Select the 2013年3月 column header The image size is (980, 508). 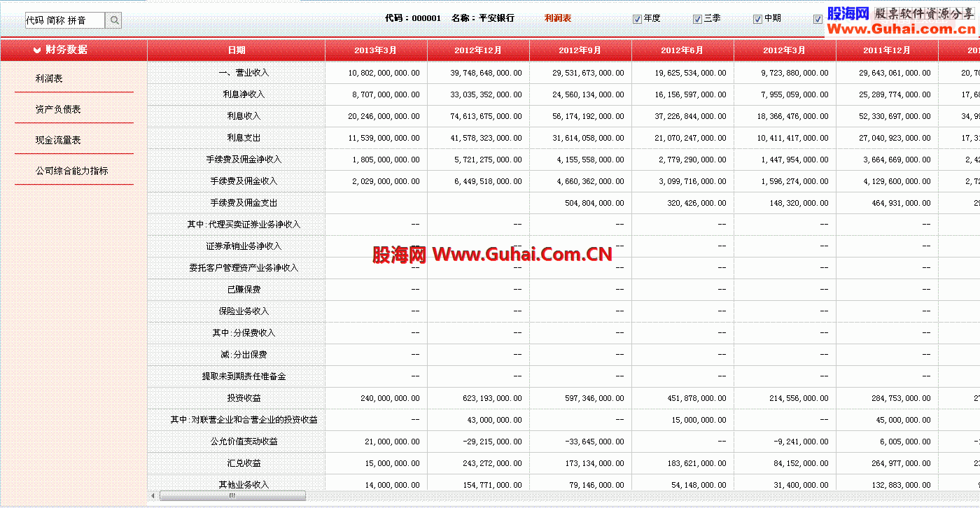point(376,50)
